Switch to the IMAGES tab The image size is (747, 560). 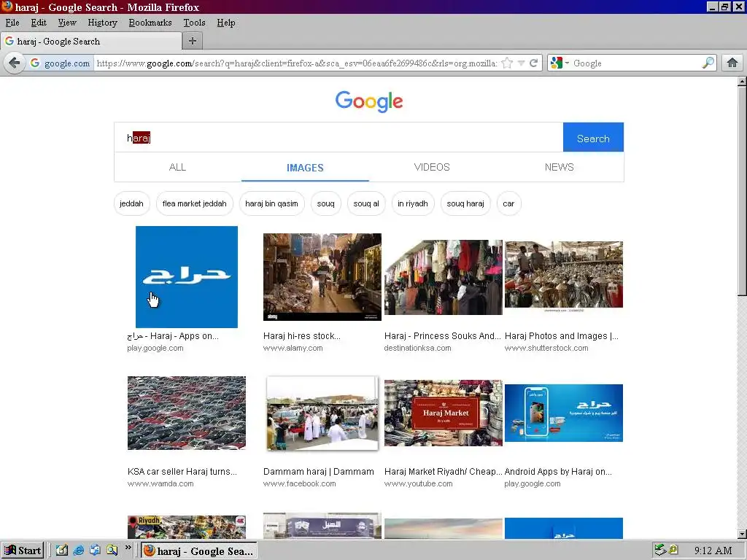305,167
